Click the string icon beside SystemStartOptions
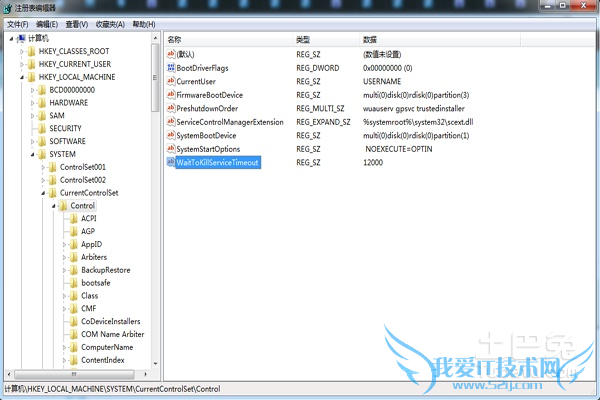The height and width of the screenshot is (400, 600). pyautogui.click(x=171, y=149)
